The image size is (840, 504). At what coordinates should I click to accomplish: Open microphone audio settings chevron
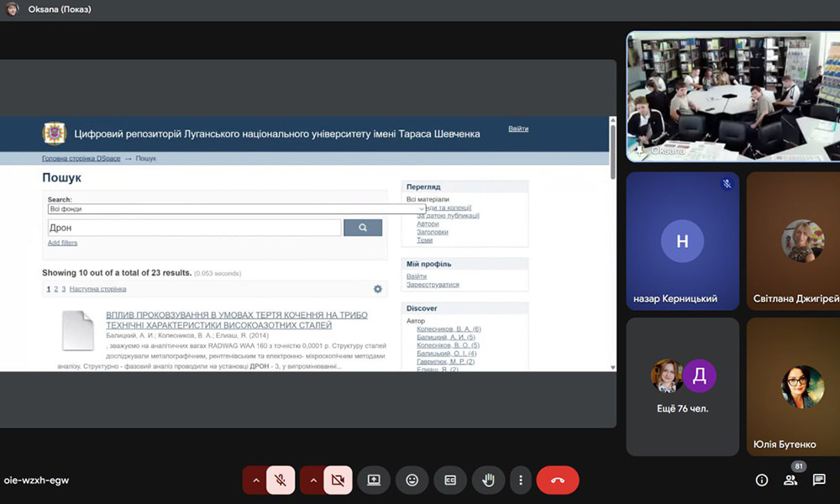(x=255, y=480)
